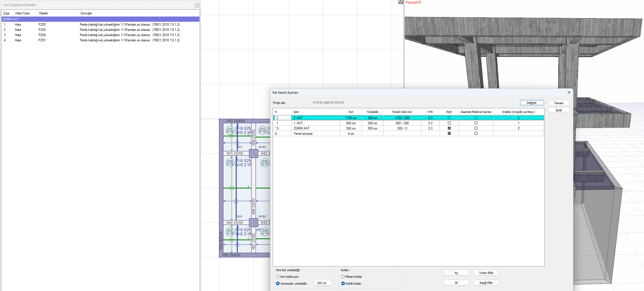Click the D07 slab marker in plan

click(x=230, y=232)
